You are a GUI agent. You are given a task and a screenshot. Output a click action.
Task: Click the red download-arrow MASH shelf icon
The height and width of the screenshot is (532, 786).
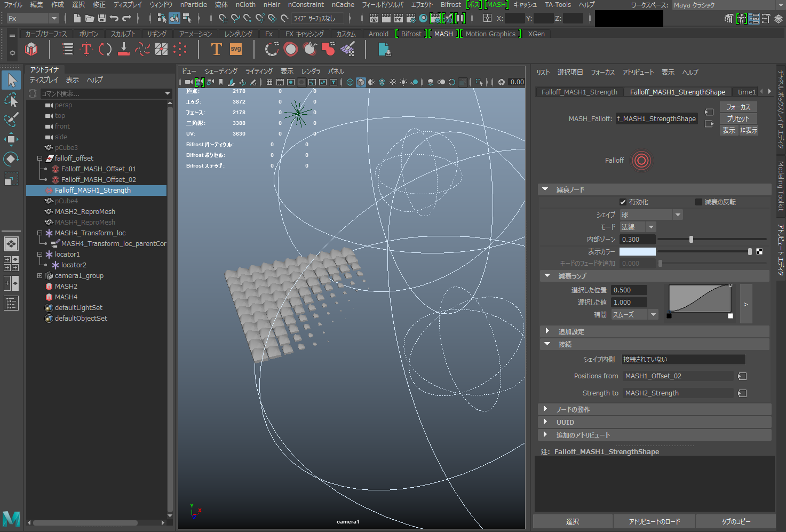[124, 50]
